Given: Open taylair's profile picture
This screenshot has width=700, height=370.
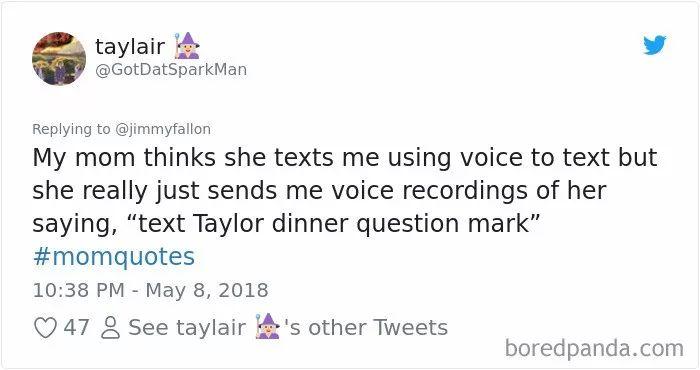Looking at the screenshot, I should click(59, 58).
